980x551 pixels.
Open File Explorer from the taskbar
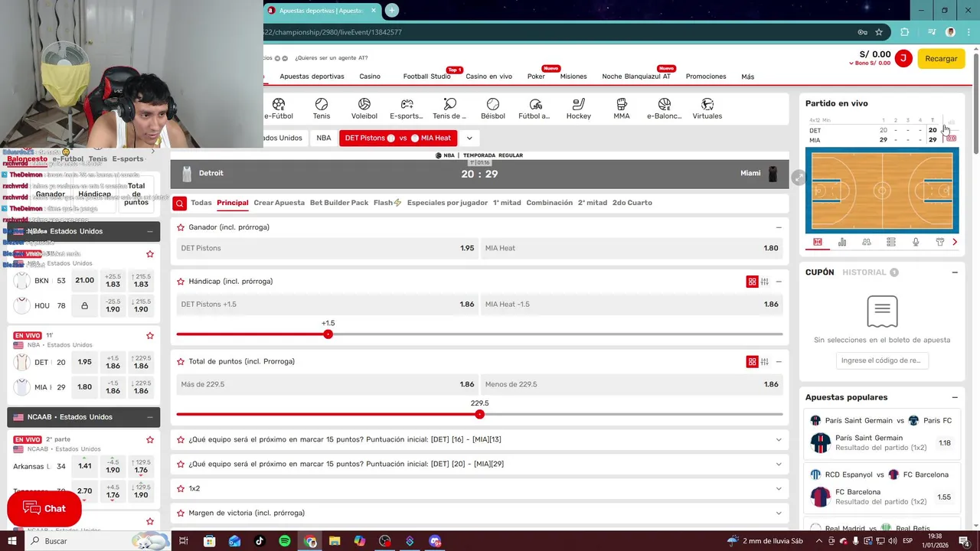(x=335, y=541)
